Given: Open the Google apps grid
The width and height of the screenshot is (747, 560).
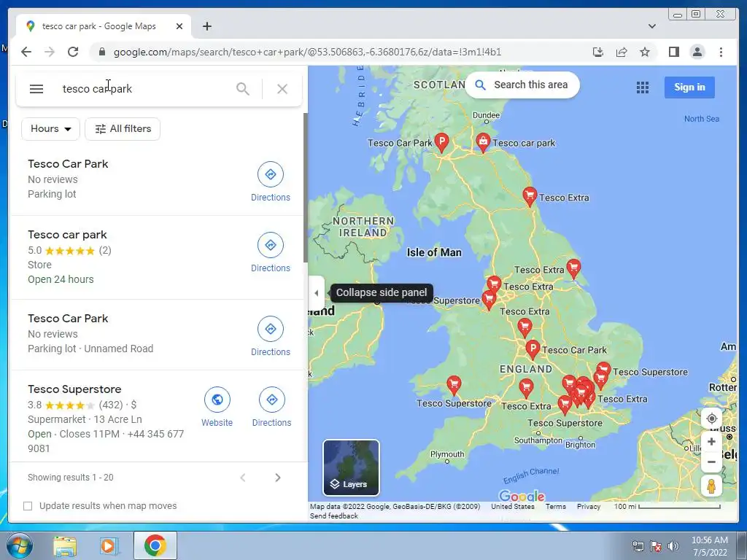Looking at the screenshot, I should pyautogui.click(x=642, y=87).
